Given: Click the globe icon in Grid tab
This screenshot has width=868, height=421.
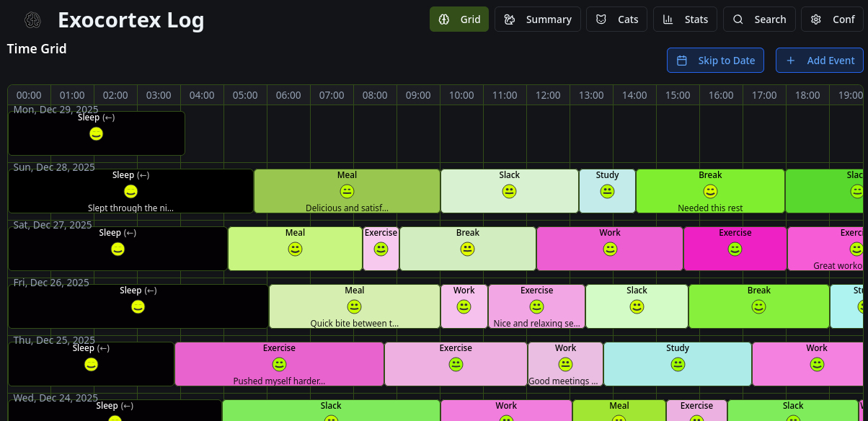Looking at the screenshot, I should (x=444, y=19).
